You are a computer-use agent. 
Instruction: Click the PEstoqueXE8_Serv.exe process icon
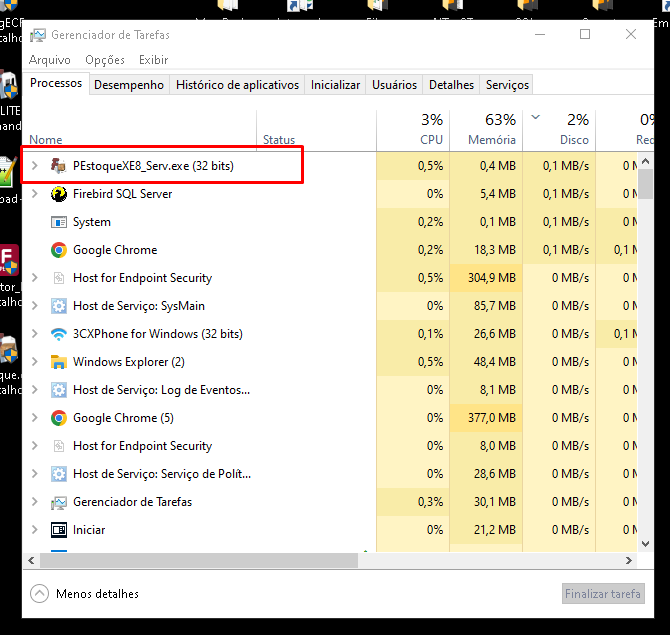(59, 166)
